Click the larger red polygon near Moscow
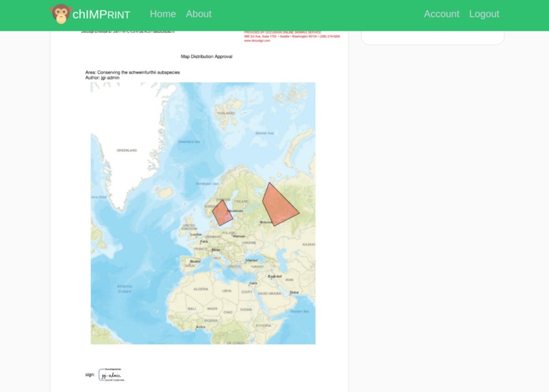 279,205
